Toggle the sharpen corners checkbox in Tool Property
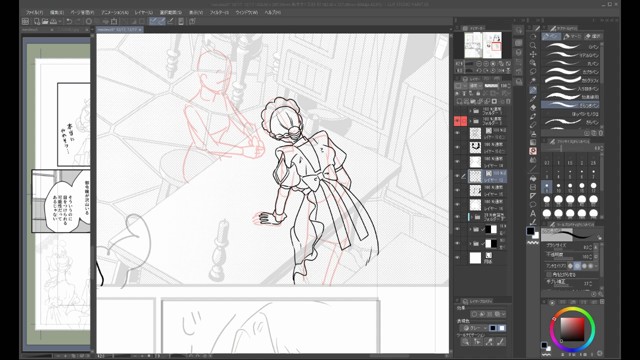The image size is (640, 360). pos(549,274)
